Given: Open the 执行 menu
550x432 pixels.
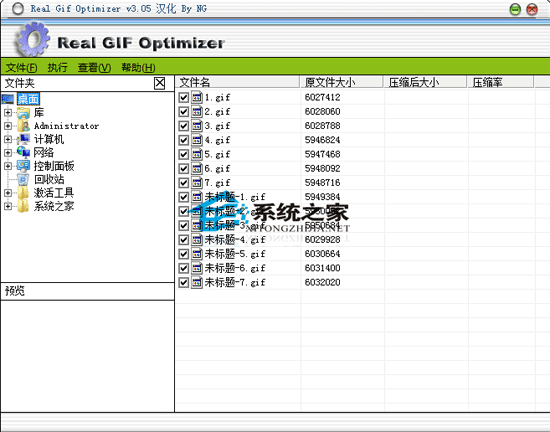Looking at the screenshot, I should click(x=58, y=67).
